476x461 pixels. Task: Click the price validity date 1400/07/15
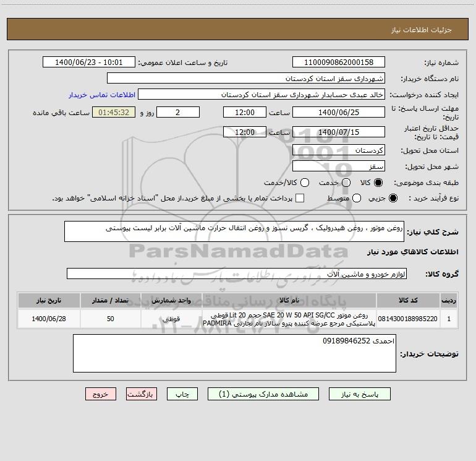click(339, 132)
